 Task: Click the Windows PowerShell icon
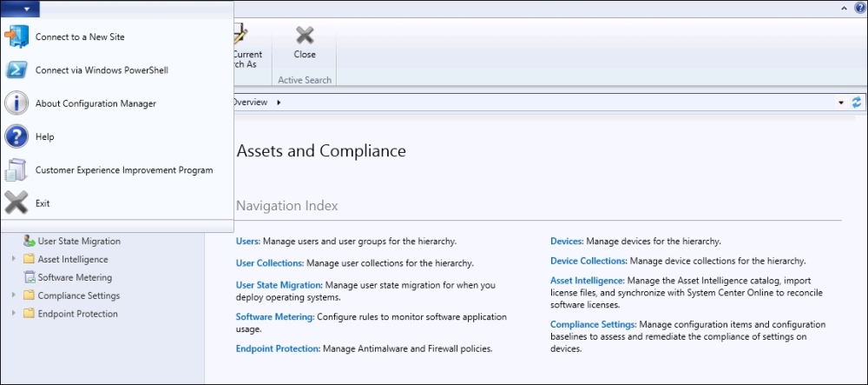click(16, 70)
